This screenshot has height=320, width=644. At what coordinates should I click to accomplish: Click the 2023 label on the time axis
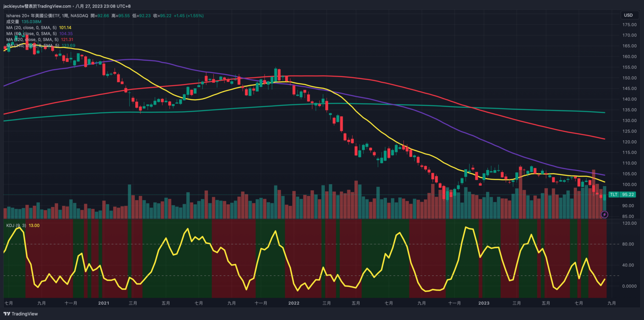pyautogui.click(x=484, y=303)
